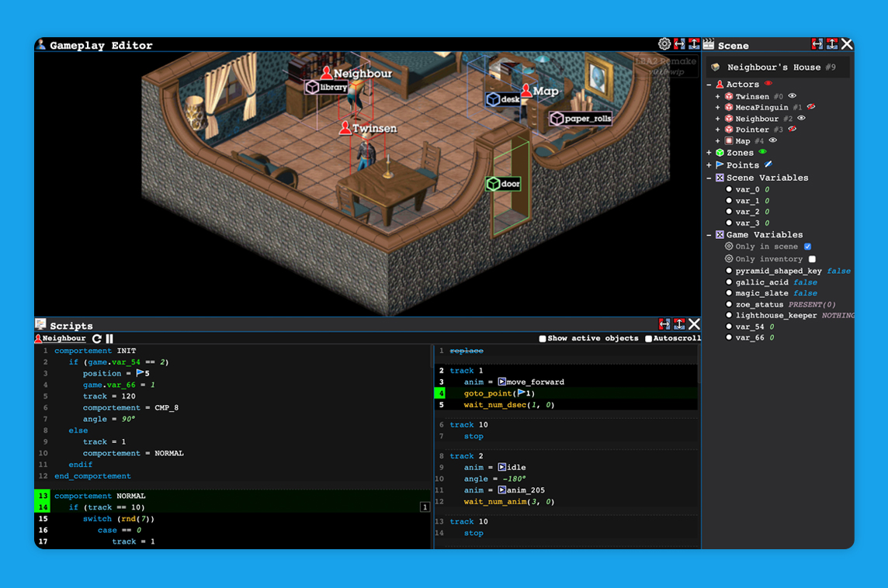Screen dimensions: 888x588
Task: Click the Scripts panel title icon
Action: point(41,324)
